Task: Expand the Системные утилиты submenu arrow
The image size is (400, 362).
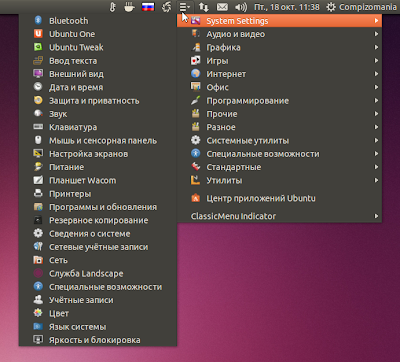Action: coord(376,140)
